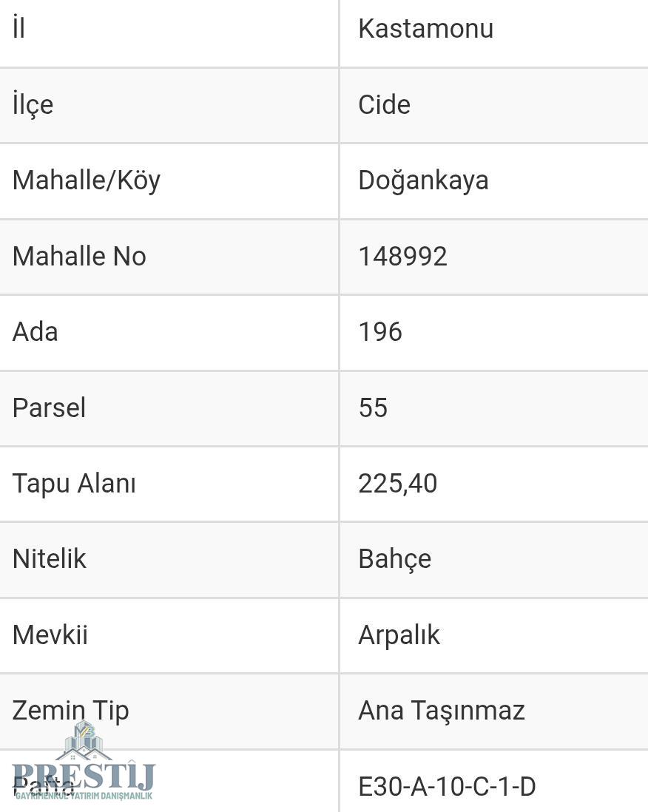Click the Cide district value
Screen dimensions: 648x812
coord(384,105)
